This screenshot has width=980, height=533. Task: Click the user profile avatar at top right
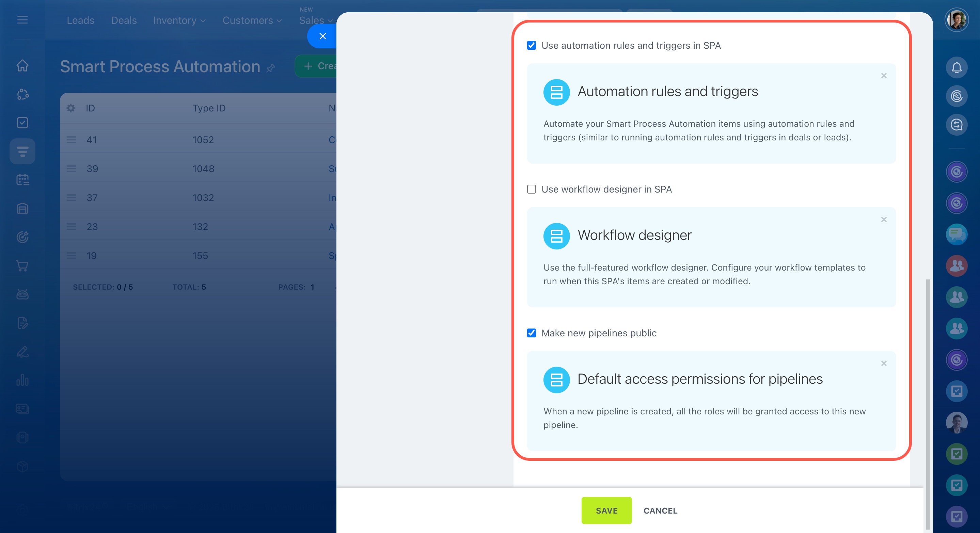pyautogui.click(x=957, y=20)
